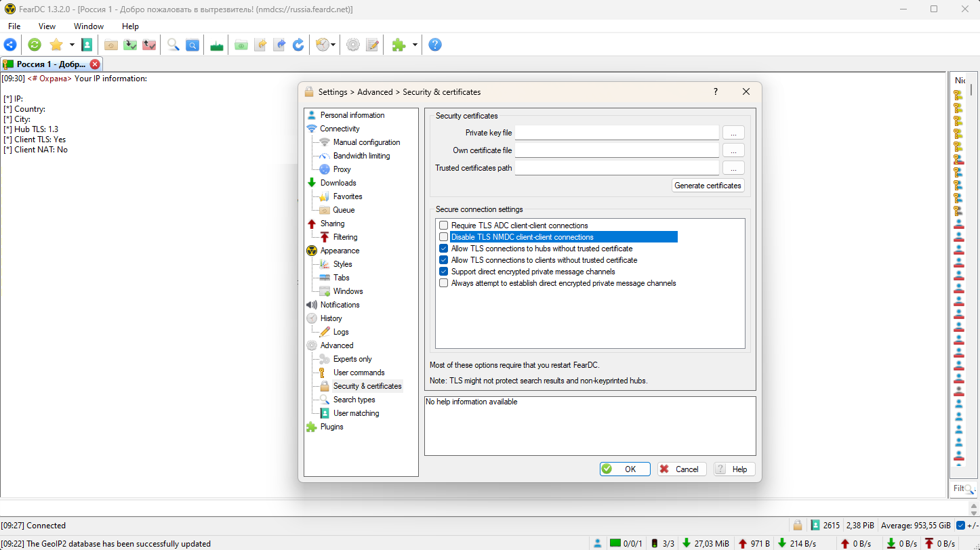
Task: Open Notepad toolbar icon
Action: (372, 45)
